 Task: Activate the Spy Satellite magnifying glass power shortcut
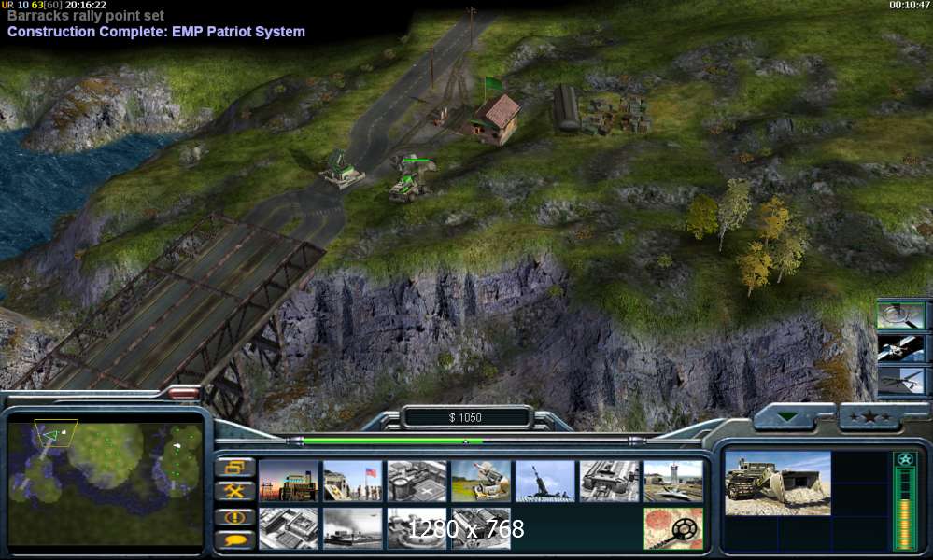coord(901,315)
